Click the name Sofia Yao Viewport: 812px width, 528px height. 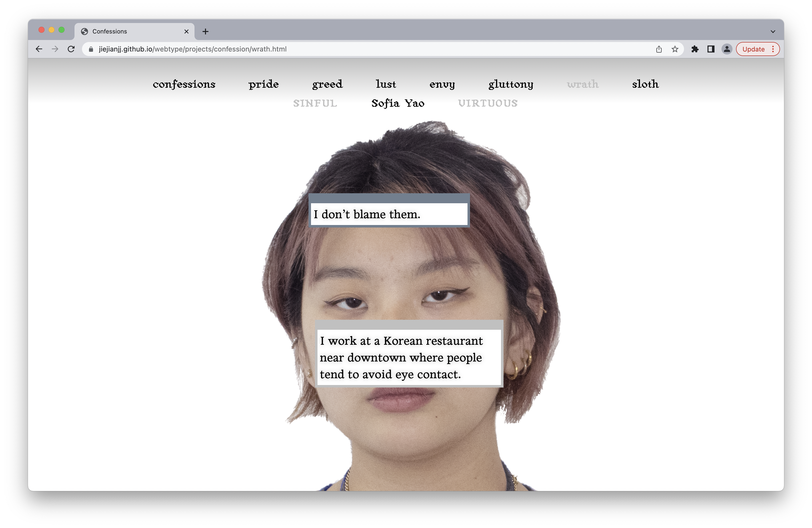pos(398,103)
